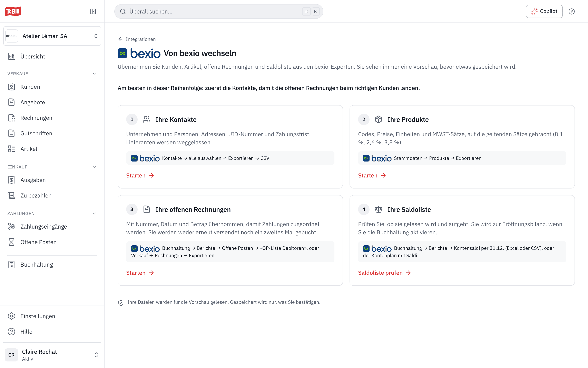Focus the 'Überall suchen...' search field
Image resolution: width=588 pixels, height=368 pixels.
coord(219,11)
